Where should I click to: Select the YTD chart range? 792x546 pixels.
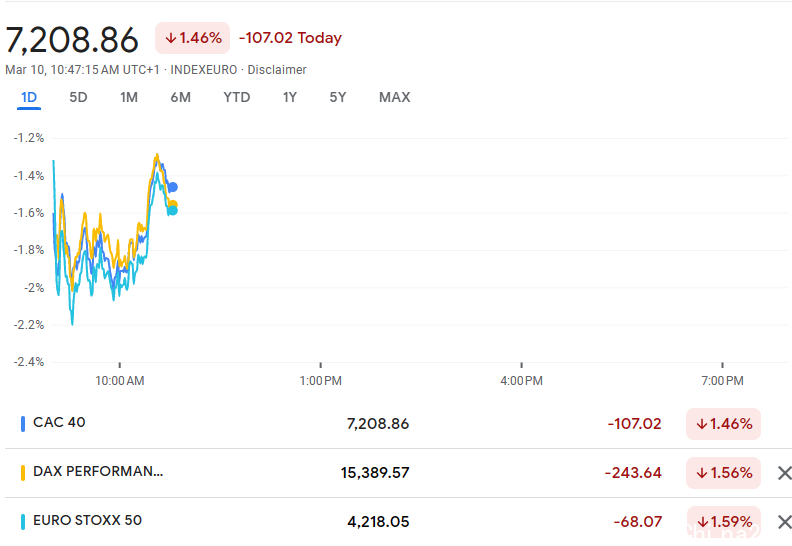(236, 97)
